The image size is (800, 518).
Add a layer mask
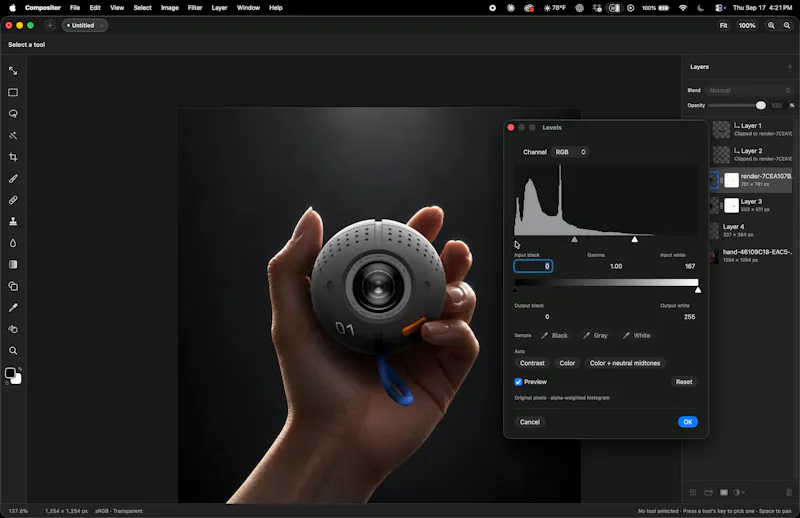tap(723, 492)
